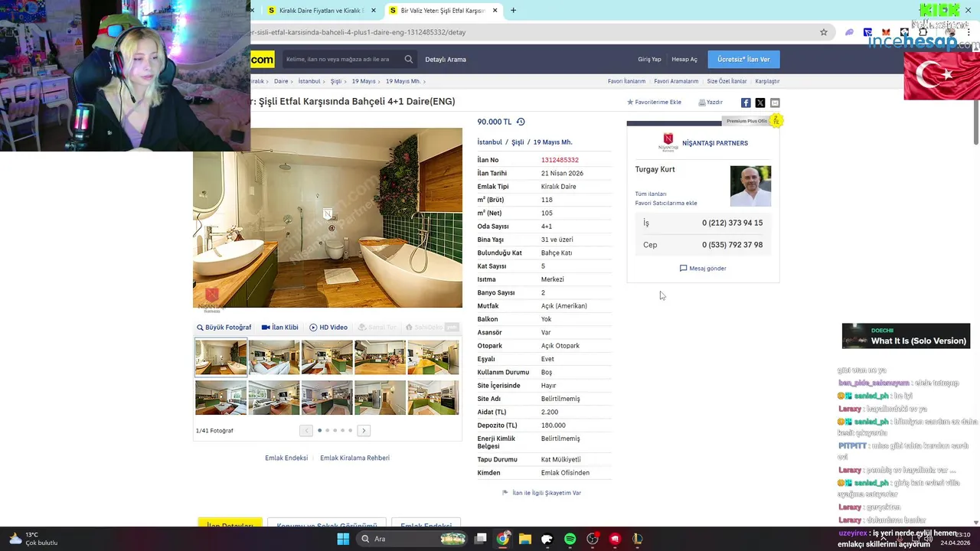
Task: Click Favori Satıcılarıma ekle
Action: (666, 204)
